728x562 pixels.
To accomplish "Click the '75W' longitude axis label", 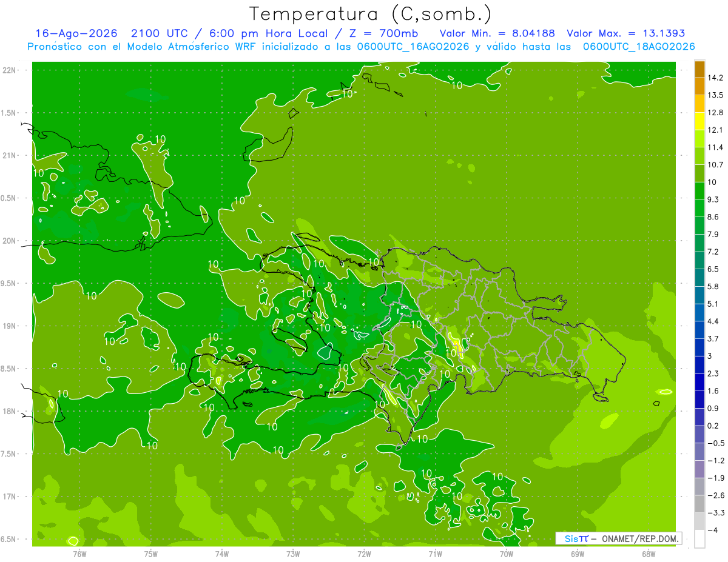I will coord(150,554).
